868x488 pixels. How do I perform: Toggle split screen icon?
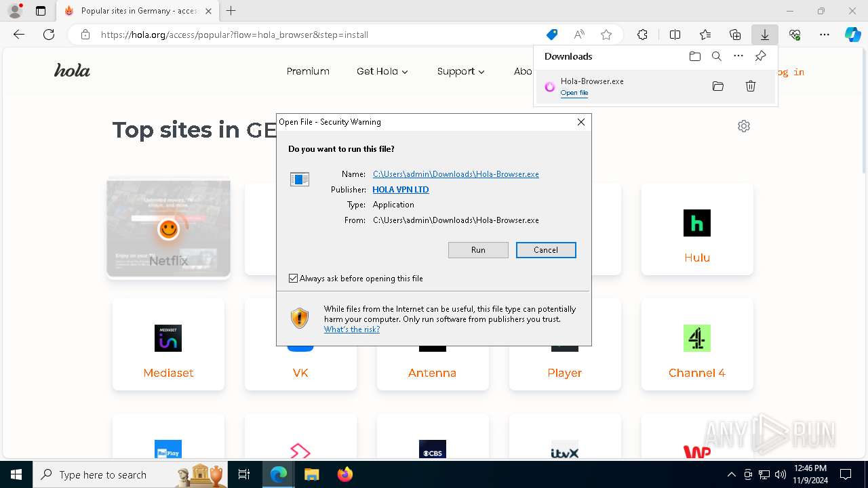(675, 35)
